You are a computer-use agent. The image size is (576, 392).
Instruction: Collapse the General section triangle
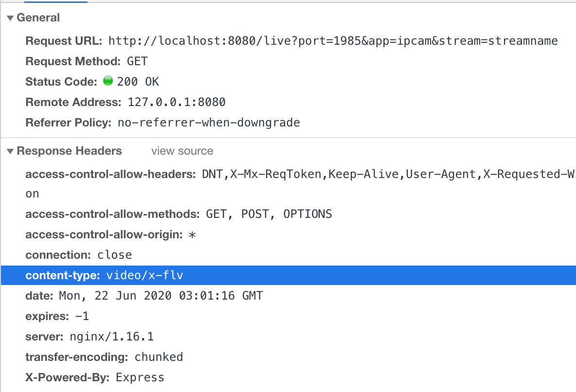pos(10,18)
